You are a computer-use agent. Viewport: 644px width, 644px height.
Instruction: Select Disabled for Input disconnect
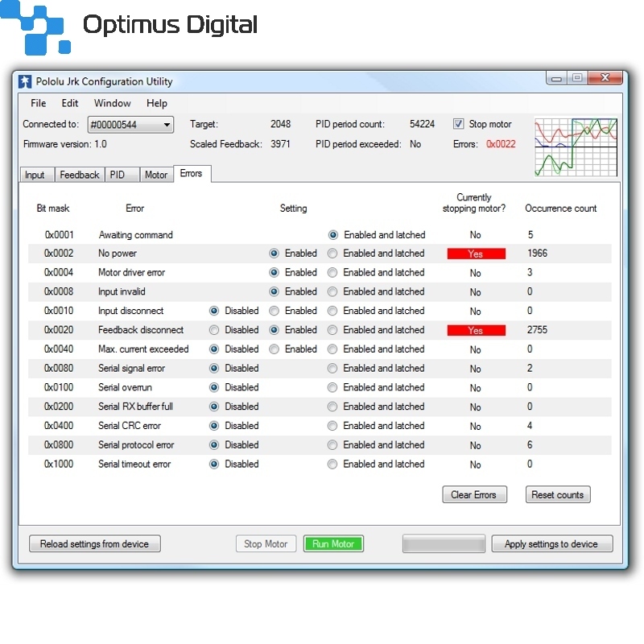pos(214,311)
